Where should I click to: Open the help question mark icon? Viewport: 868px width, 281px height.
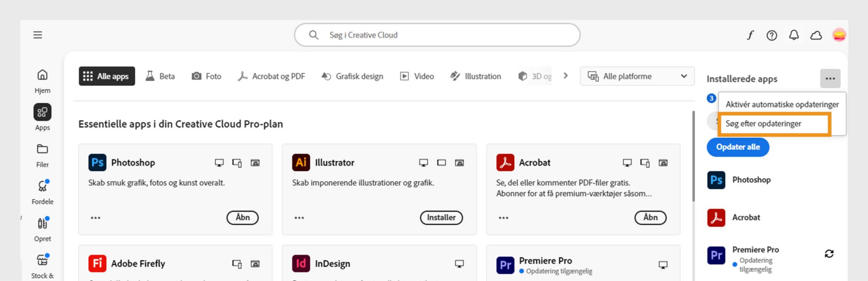tap(772, 35)
